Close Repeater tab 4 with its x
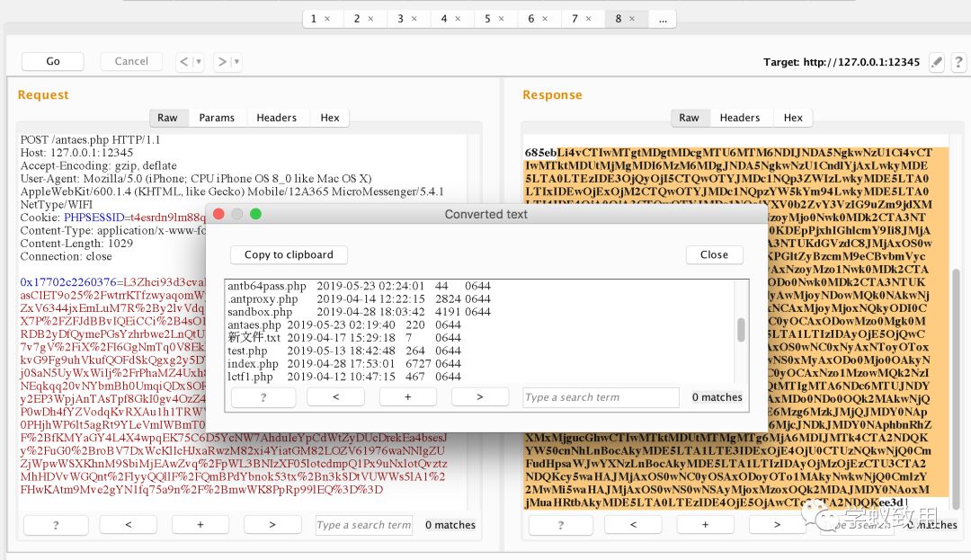Image resolution: width=971 pixels, height=560 pixels. click(x=458, y=19)
